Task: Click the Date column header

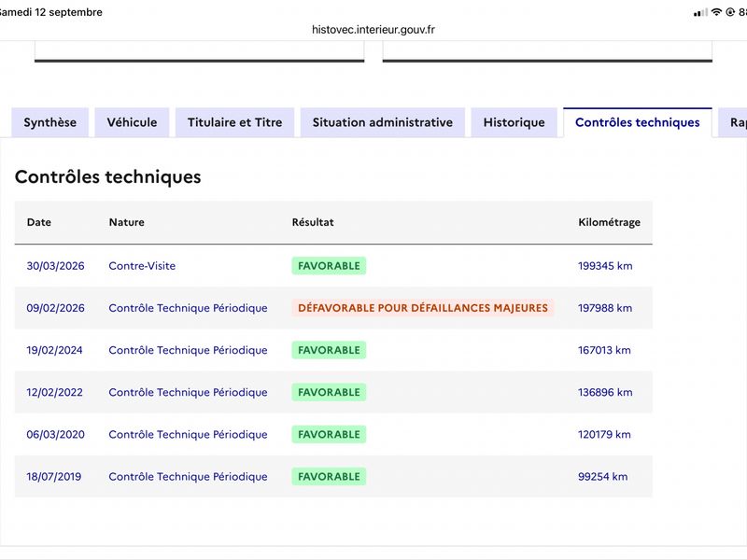Action: point(39,222)
